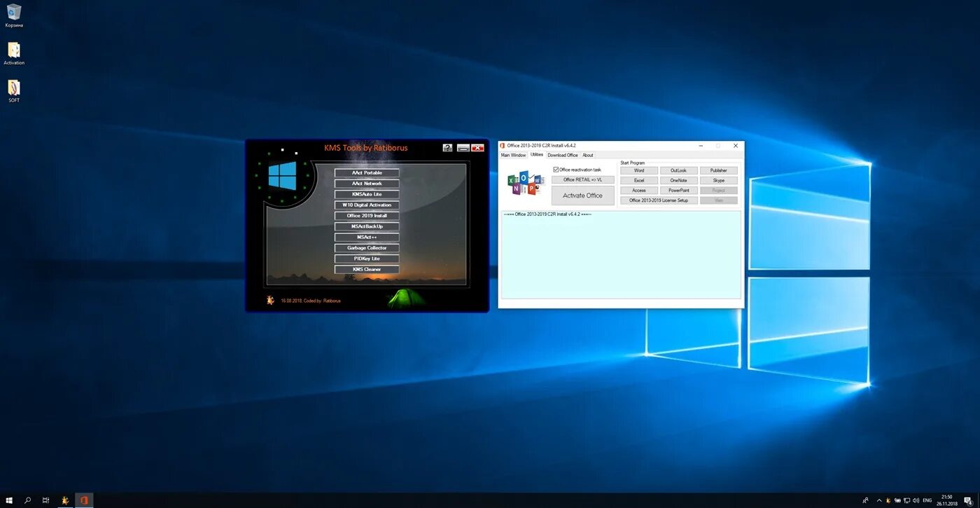980x508 pixels.
Task: Start OneNote from Start Program
Action: (x=679, y=180)
